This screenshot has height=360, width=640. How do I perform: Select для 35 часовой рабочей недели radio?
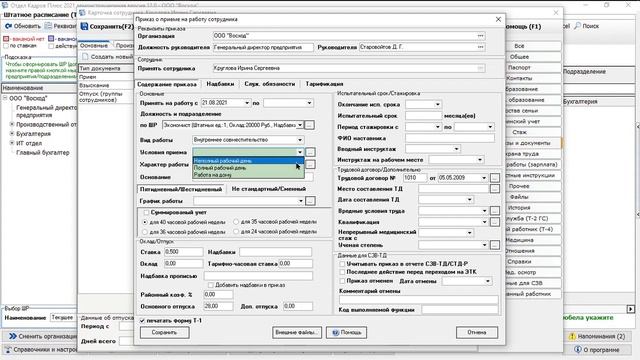pyautogui.click(x=236, y=222)
